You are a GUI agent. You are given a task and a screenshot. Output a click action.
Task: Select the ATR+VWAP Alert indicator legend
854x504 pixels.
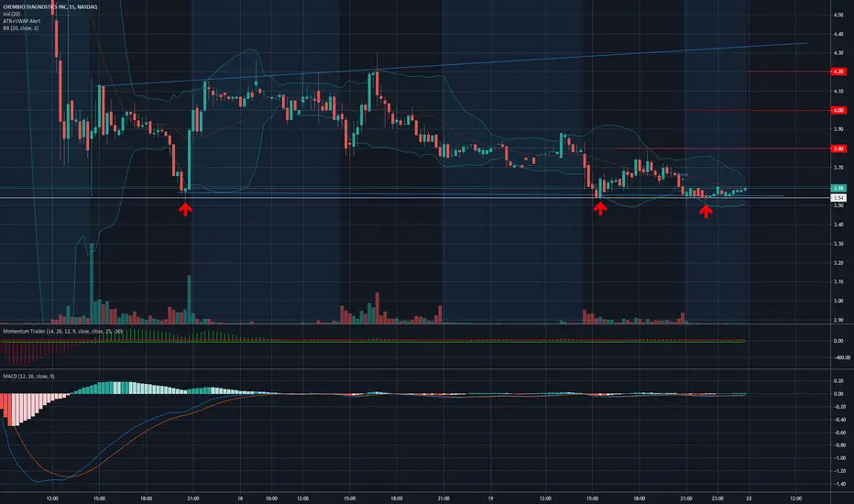pos(22,21)
